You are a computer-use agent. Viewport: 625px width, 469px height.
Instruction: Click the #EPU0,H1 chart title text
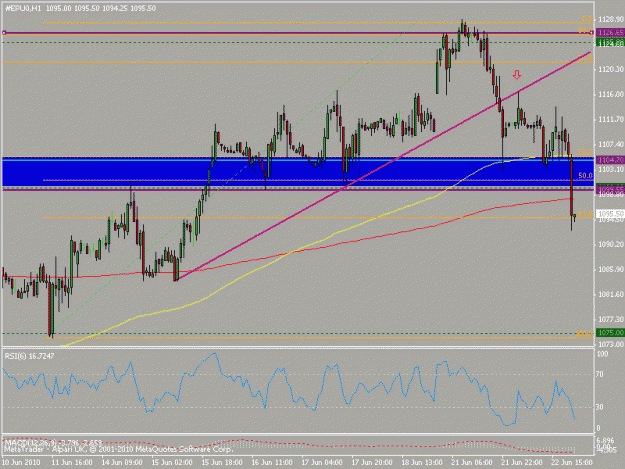[x=23, y=8]
